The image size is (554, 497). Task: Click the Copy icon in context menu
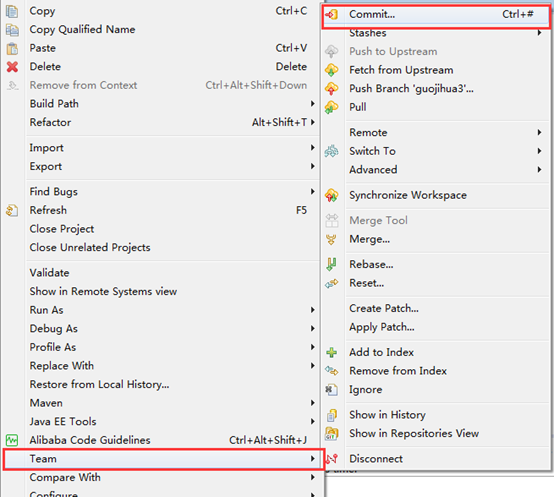pyautogui.click(x=12, y=11)
